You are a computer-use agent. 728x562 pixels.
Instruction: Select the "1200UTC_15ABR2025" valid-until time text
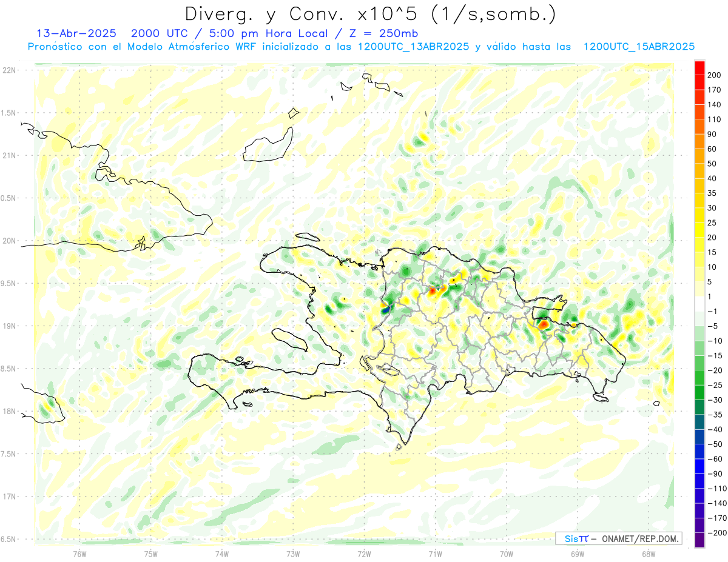[638, 46]
